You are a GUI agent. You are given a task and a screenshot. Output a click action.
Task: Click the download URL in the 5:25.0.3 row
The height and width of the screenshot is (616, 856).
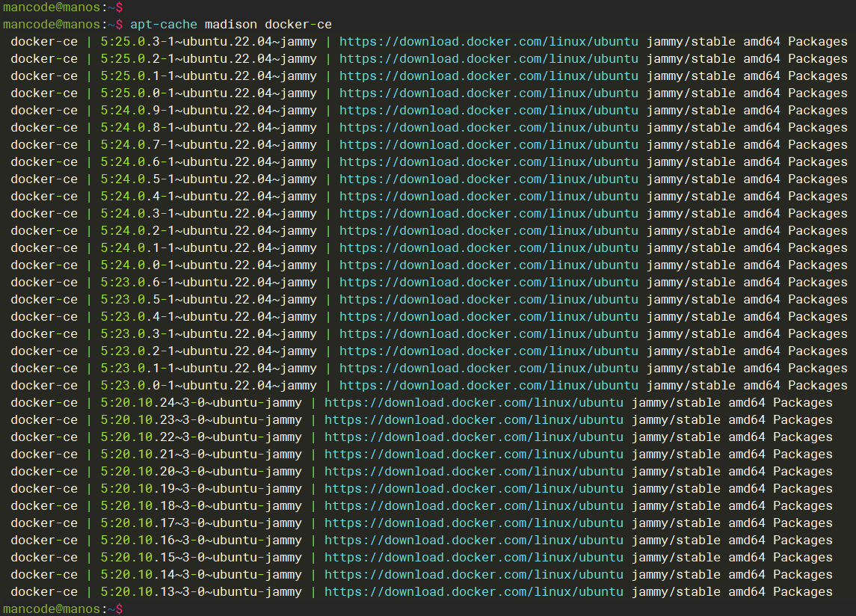click(x=488, y=42)
